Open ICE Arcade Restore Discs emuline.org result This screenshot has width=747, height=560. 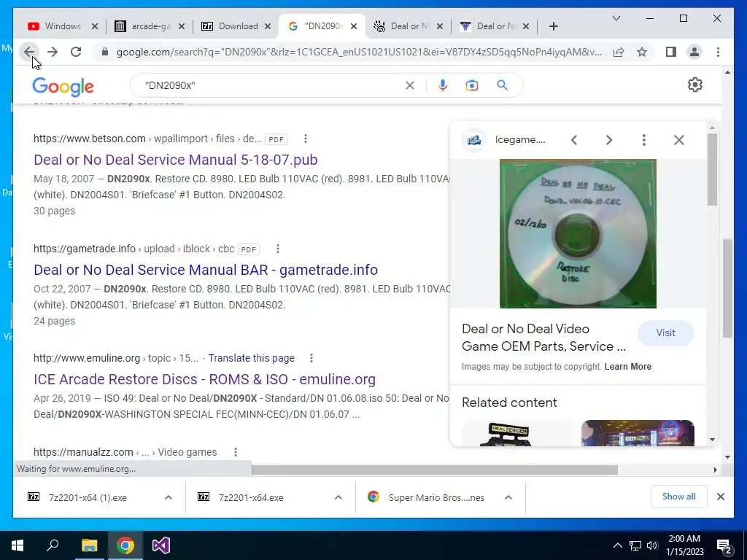point(204,379)
